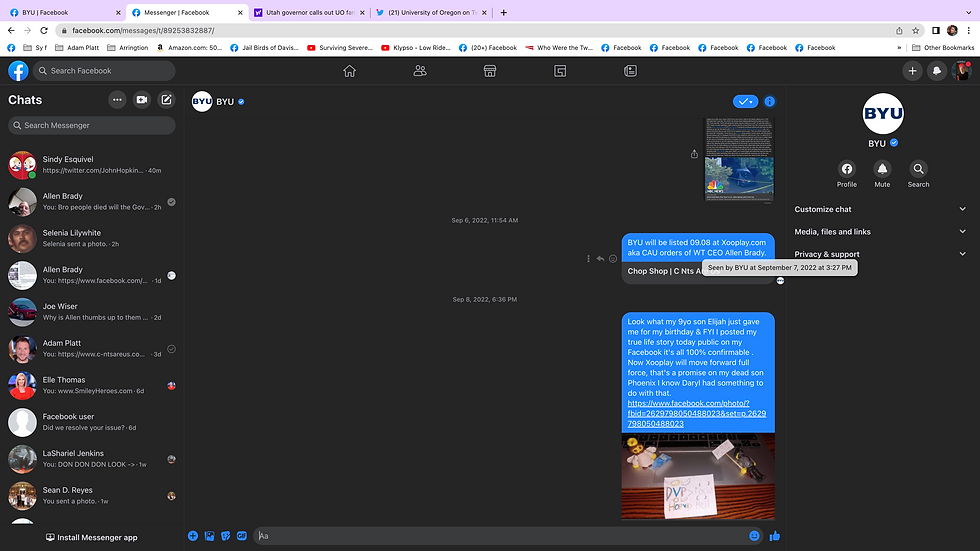The width and height of the screenshot is (980, 551).
Task: Expand Customize chat section
Action: tap(880, 209)
